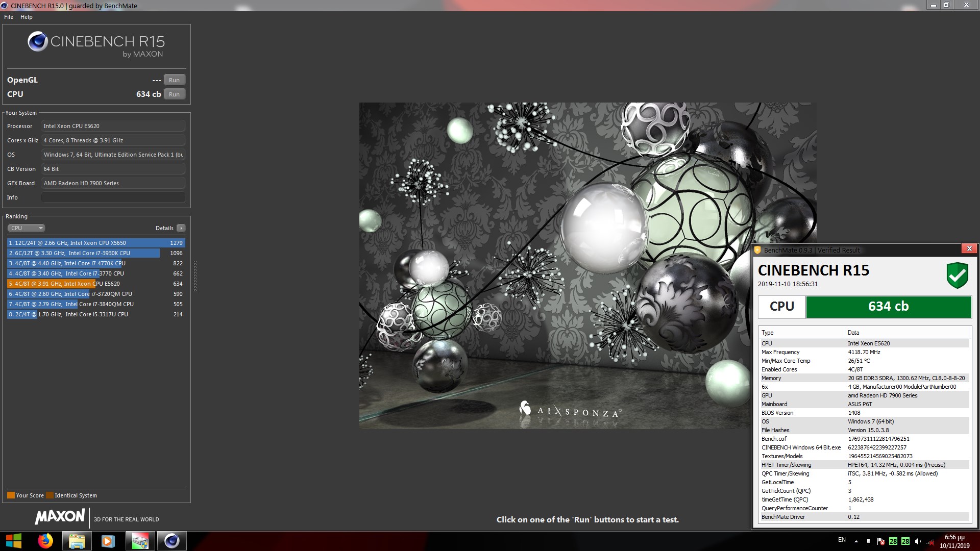This screenshot has height=551, width=980.
Task: Minimize the Cinebench window
Action: point(933,5)
